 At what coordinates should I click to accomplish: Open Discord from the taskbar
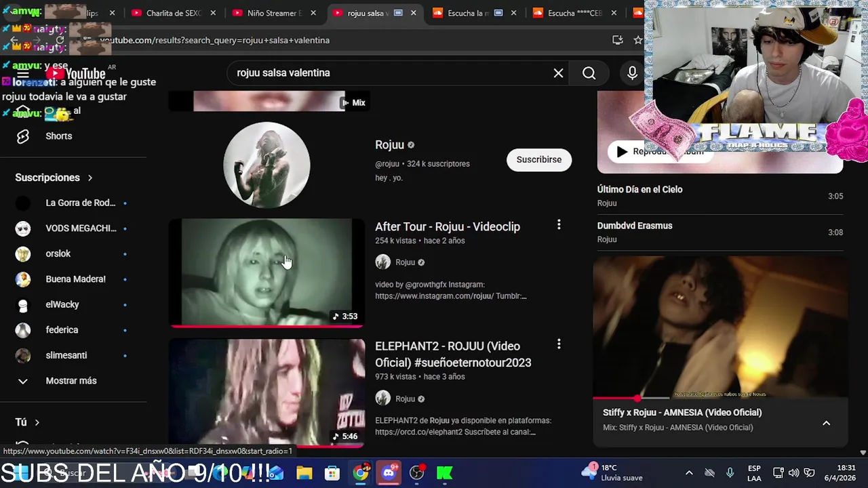389,472
